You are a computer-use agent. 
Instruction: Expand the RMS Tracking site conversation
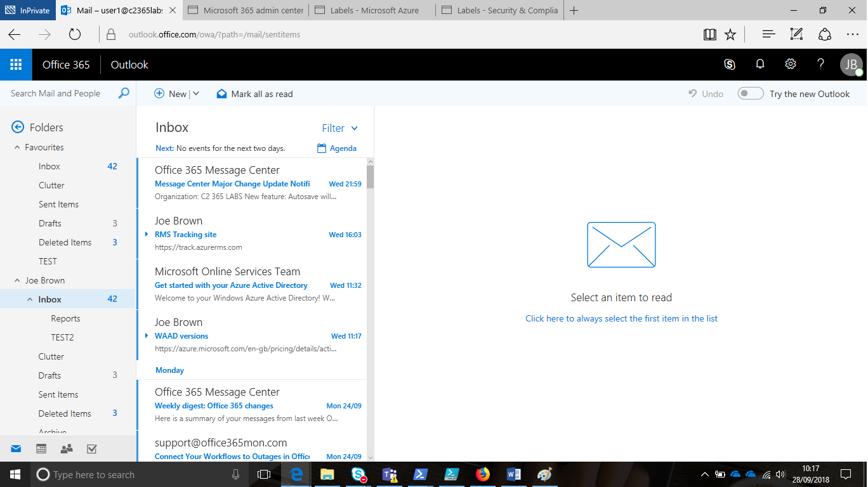click(147, 234)
